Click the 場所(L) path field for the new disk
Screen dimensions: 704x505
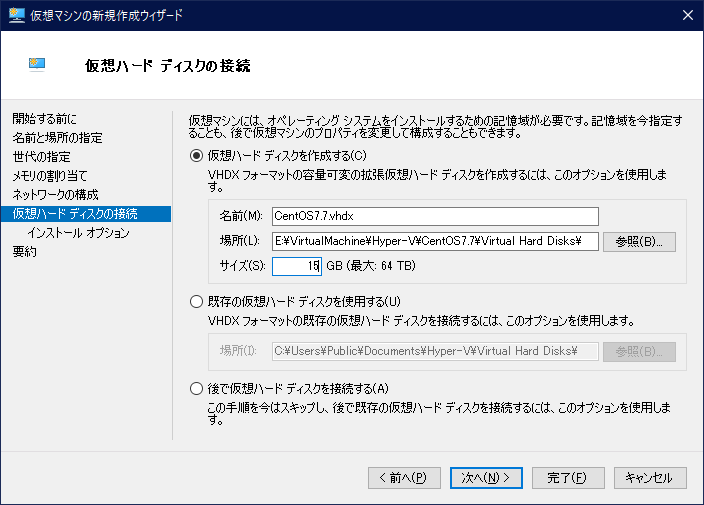coord(435,242)
